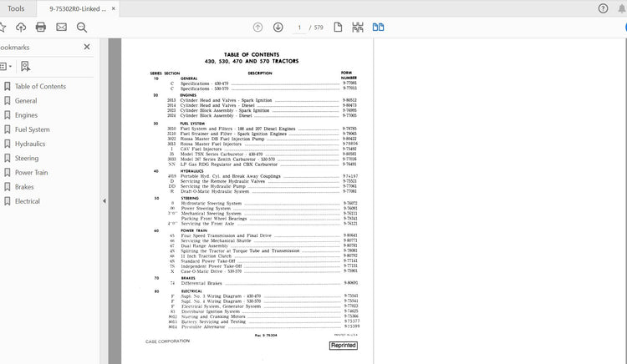Click the page number input field
The height and width of the screenshot is (364, 627).
pos(299,28)
